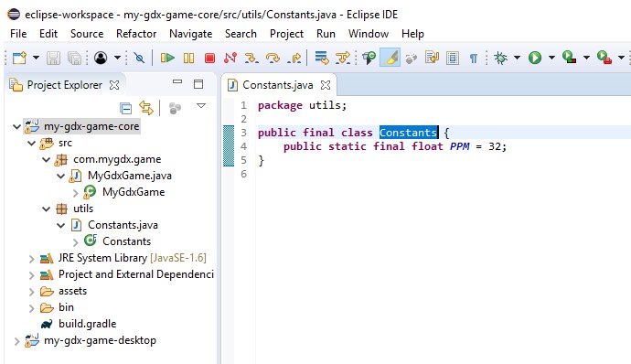Toggle Block Selection Mode icon
The height and width of the screenshot is (364, 631).
point(453,58)
